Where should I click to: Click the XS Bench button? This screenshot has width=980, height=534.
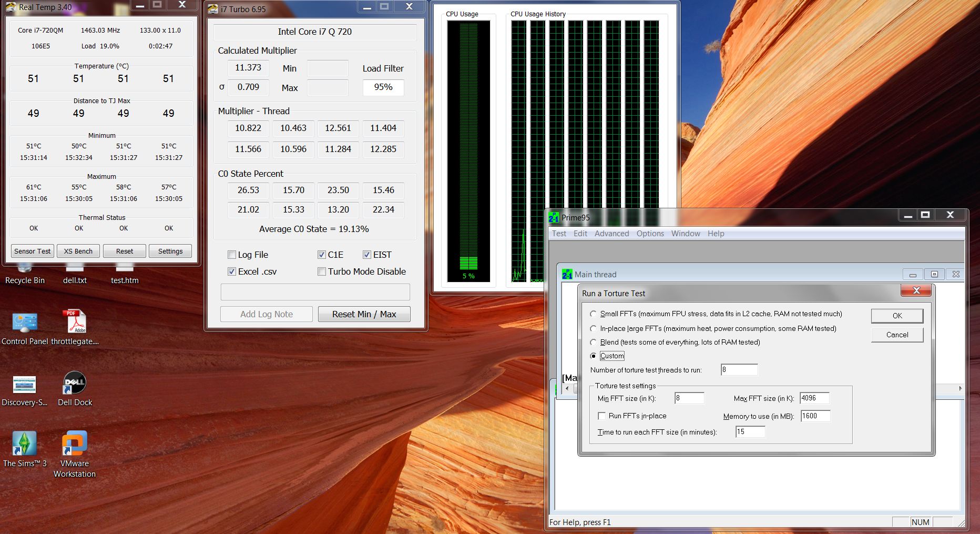78,251
